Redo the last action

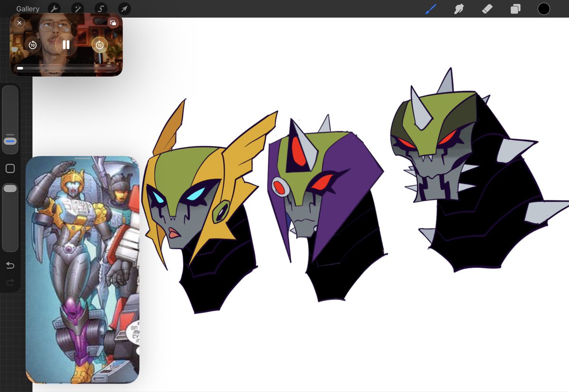coord(10,283)
